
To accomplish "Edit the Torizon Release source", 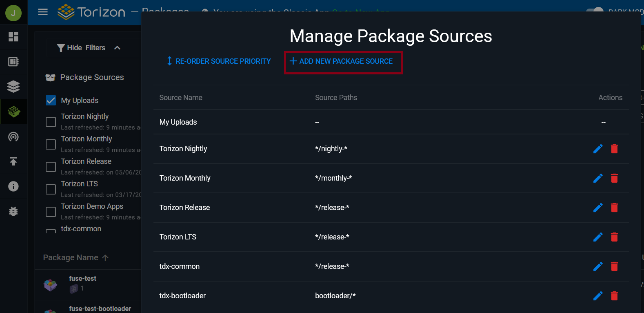I will tap(598, 208).
